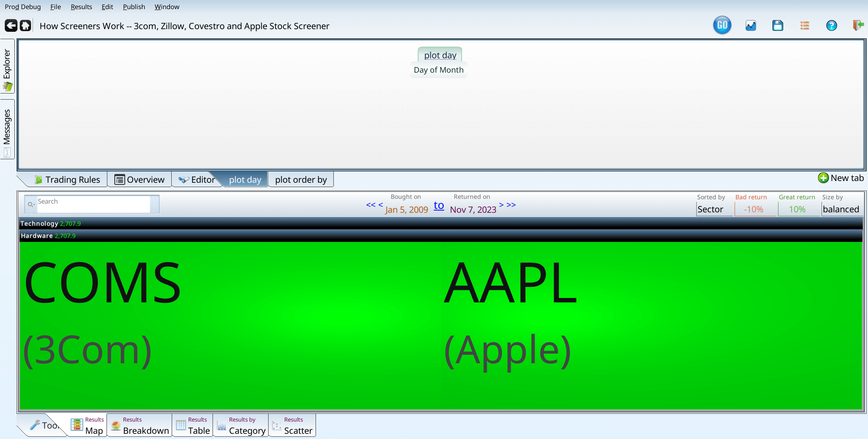Viewport: 868px width, 439px height.
Task: Click the Bad return -10% color threshold
Action: (754, 209)
